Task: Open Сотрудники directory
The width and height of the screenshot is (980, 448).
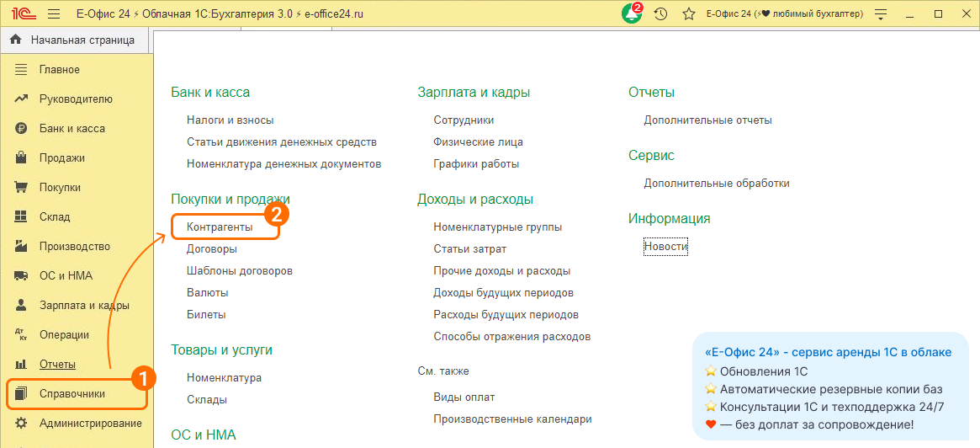Action: [464, 120]
